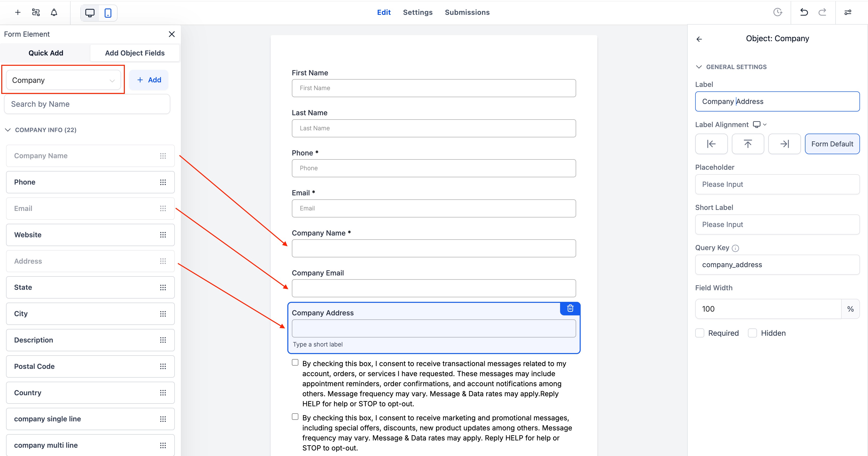868x456 pixels.
Task: Check the transactional messages consent box
Action: pos(295,363)
